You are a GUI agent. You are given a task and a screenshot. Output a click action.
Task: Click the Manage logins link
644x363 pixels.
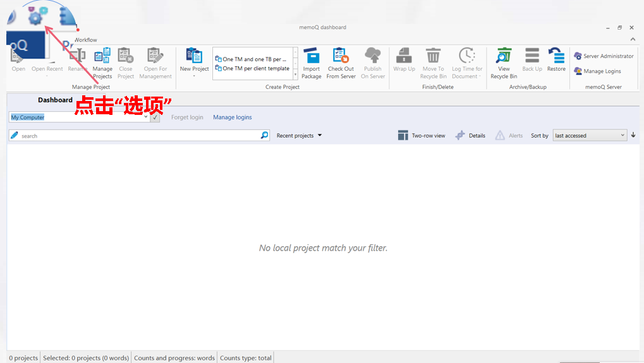(232, 117)
